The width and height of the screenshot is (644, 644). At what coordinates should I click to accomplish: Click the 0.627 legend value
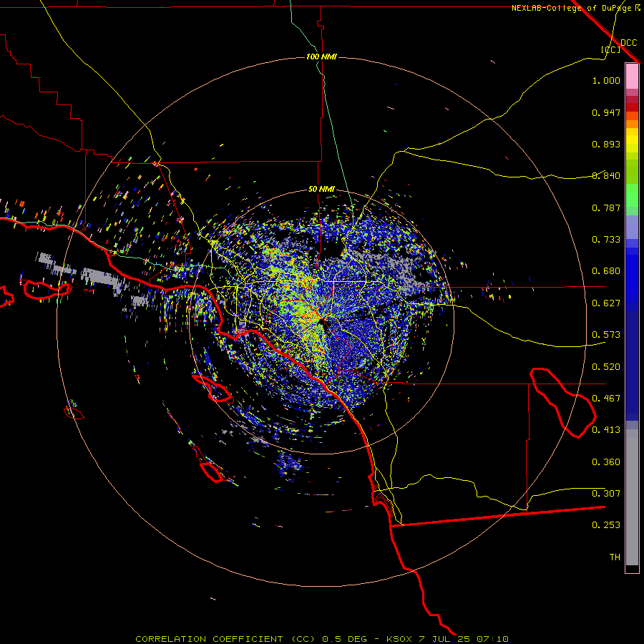(x=606, y=303)
